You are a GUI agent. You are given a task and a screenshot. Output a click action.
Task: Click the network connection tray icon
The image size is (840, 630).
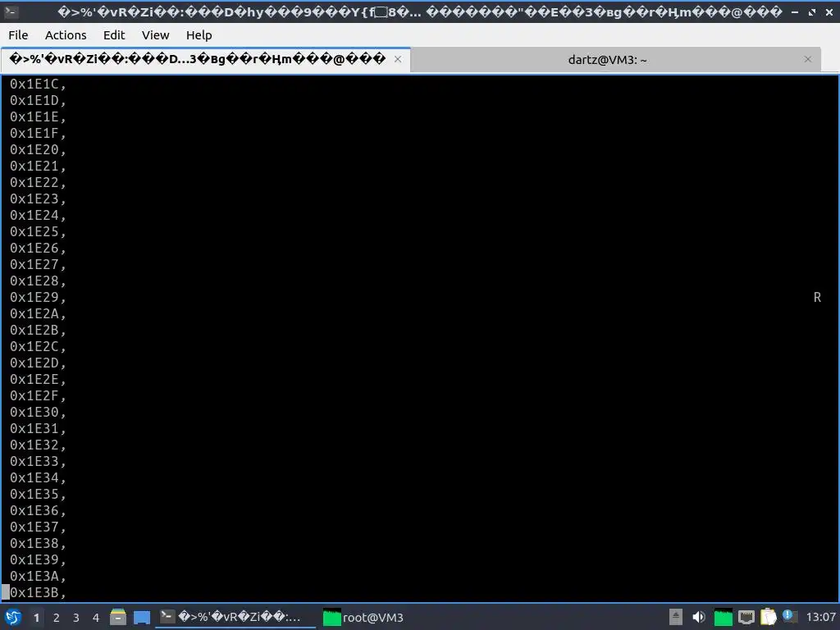746,617
